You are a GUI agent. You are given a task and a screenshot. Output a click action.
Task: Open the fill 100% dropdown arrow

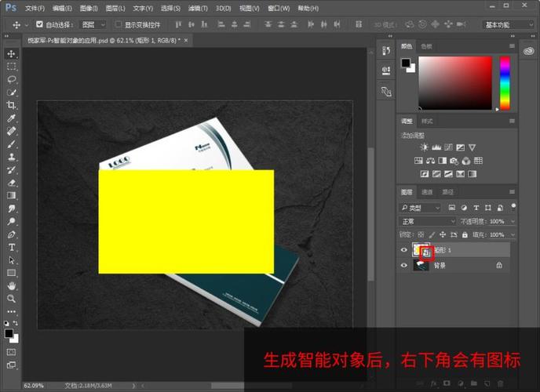click(x=513, y=235)
